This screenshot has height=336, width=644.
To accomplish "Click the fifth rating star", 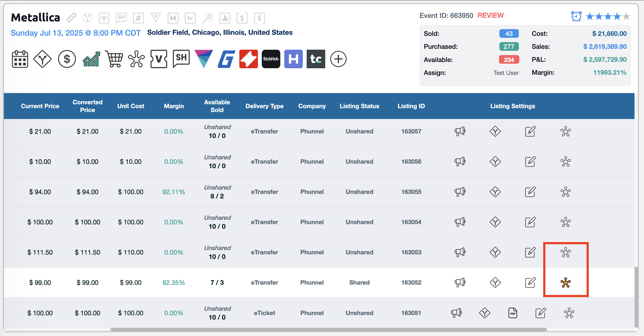I will [626, 16].
